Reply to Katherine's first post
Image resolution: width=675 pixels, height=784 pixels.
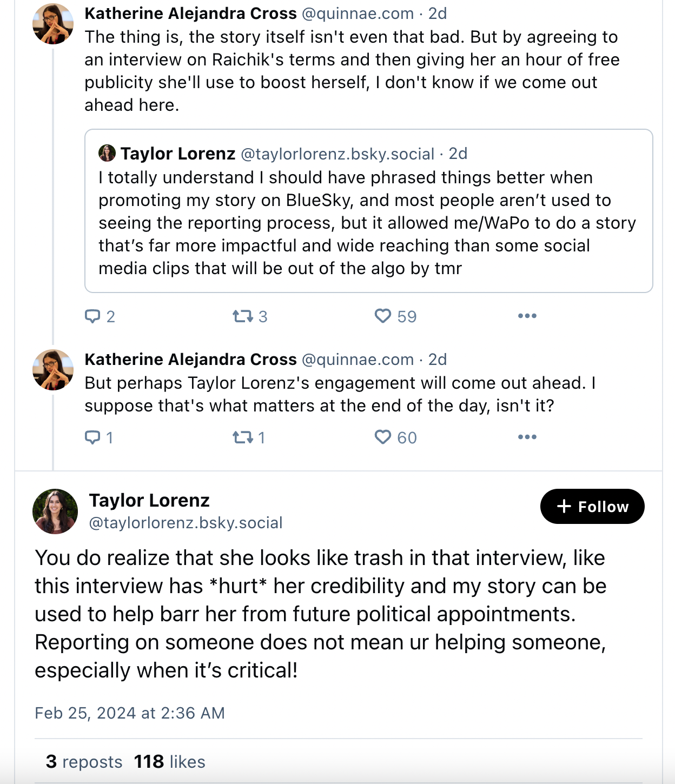click(x=93, y=316)
